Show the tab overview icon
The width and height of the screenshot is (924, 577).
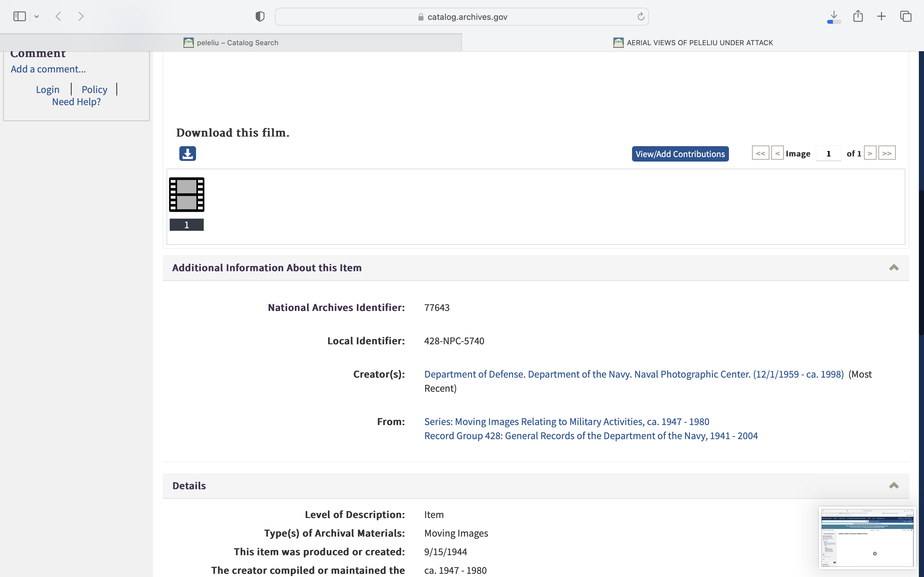906,16
